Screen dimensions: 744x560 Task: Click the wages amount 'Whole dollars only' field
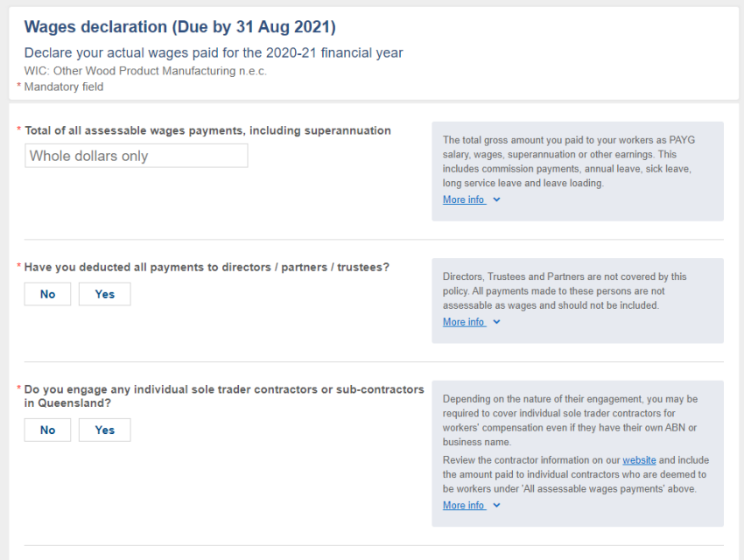137,156
